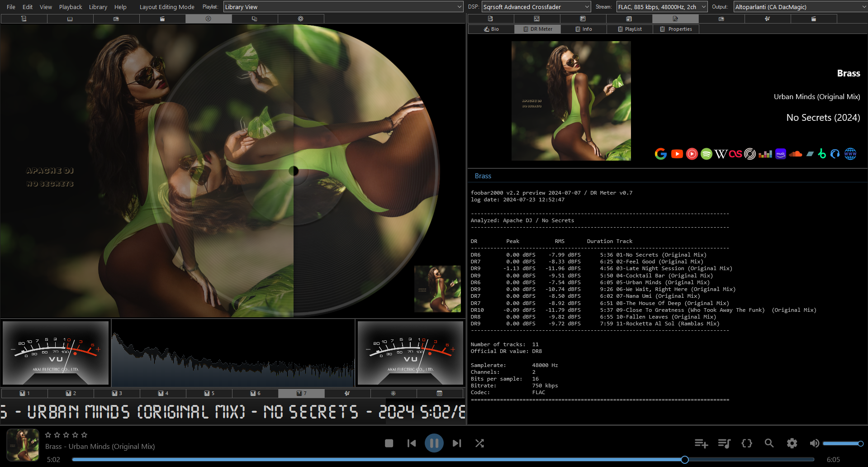This screenshot has height=467, width=868.
Task: Switch to the Properties tab
Action: coord(676,29)
